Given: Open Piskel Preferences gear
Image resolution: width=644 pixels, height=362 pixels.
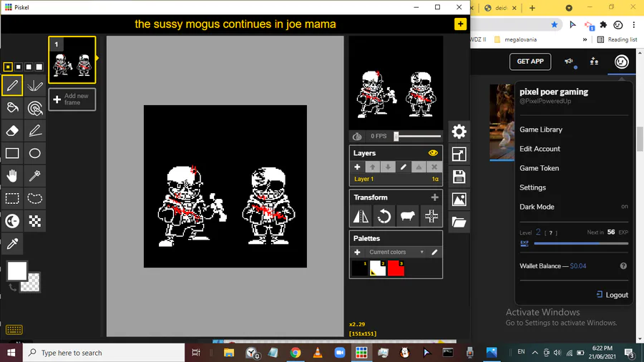Looking at the screenshot, I should point(459,132).
